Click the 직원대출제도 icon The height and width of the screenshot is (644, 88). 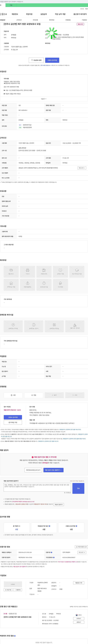pyautogui.click(x=27, y=285)
